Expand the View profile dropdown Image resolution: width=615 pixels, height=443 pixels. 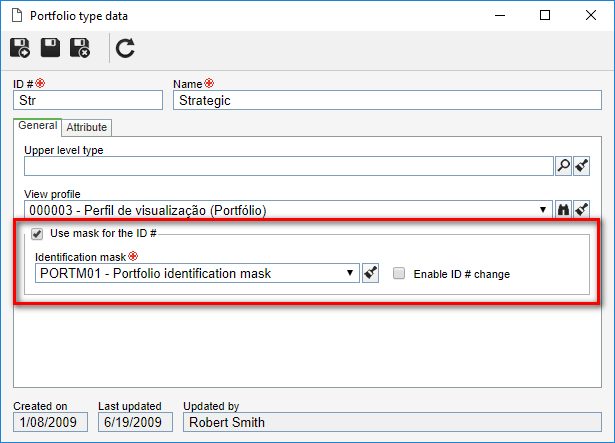click(x=543, y=210)
